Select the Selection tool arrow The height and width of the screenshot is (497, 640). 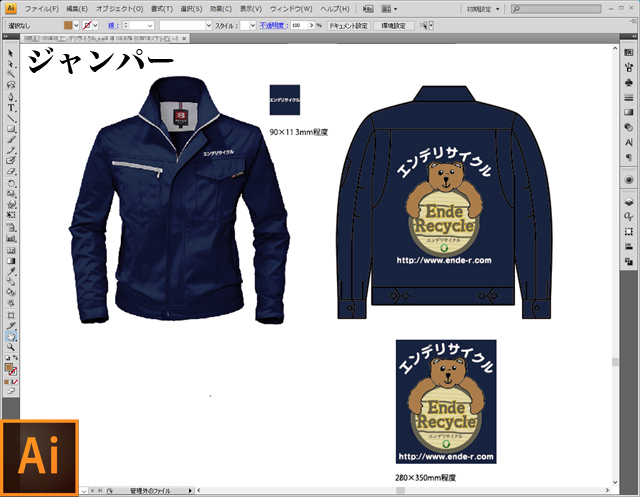click(11, 53)
